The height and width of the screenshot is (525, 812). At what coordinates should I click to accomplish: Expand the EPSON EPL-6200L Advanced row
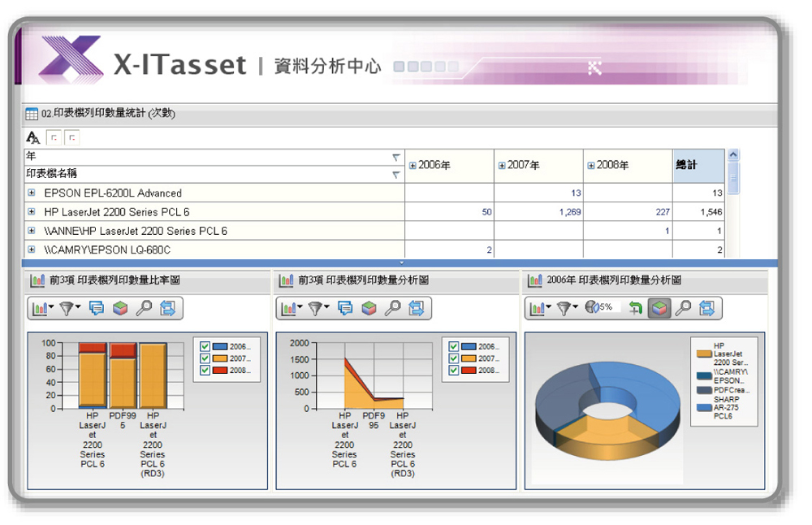32,193
